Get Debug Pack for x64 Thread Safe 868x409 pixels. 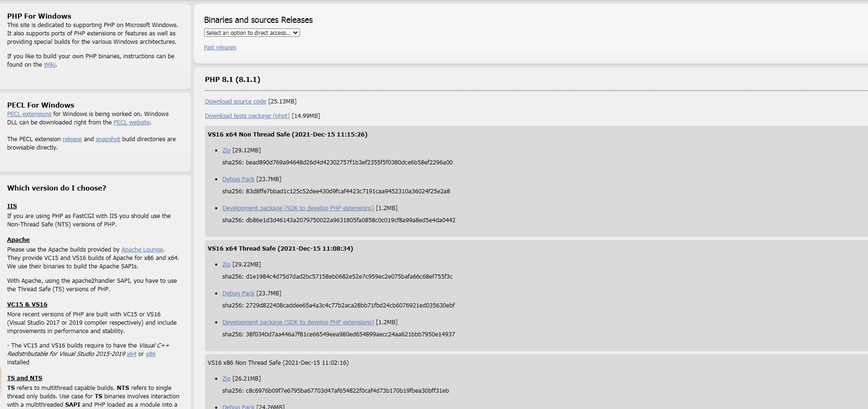(238, 293)
